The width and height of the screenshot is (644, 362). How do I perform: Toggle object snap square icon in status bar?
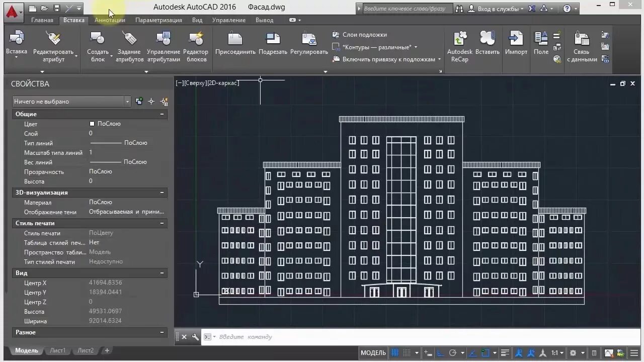click(x=485, y=353)
